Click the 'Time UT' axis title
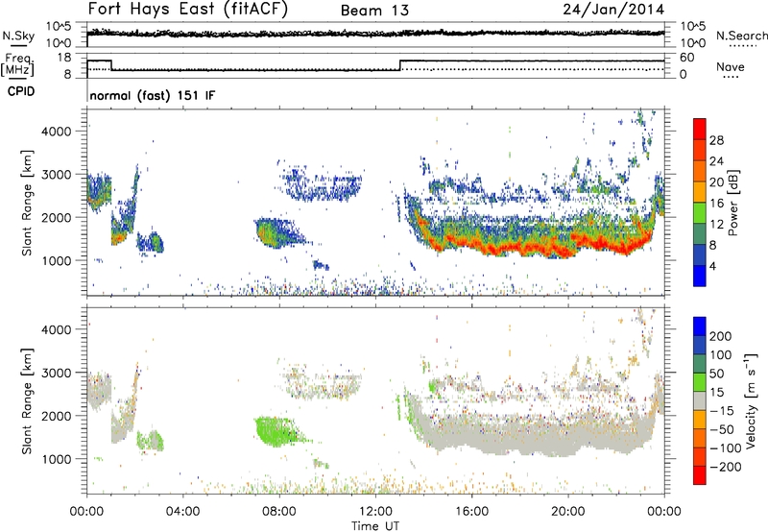Image resolution: width=768 pixels, height=532 pixels. click(x=375, y=526)
